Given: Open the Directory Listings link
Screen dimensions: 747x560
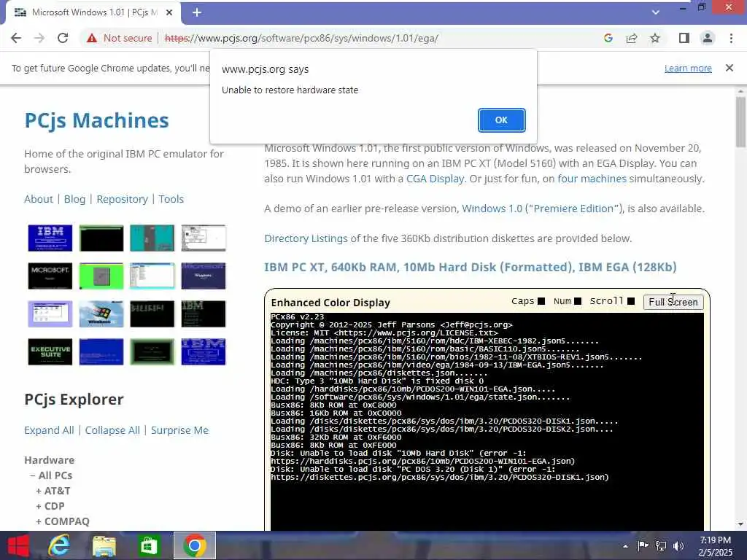Looking at the screenshot, I should tap(306, 238).
